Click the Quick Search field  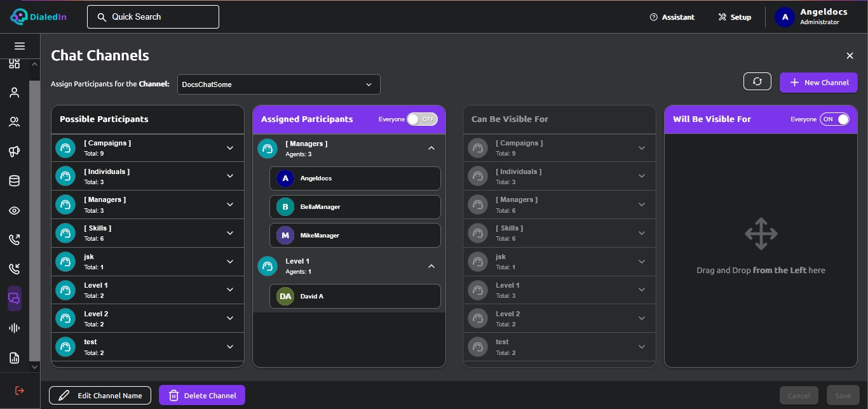(x=153, y=17)
